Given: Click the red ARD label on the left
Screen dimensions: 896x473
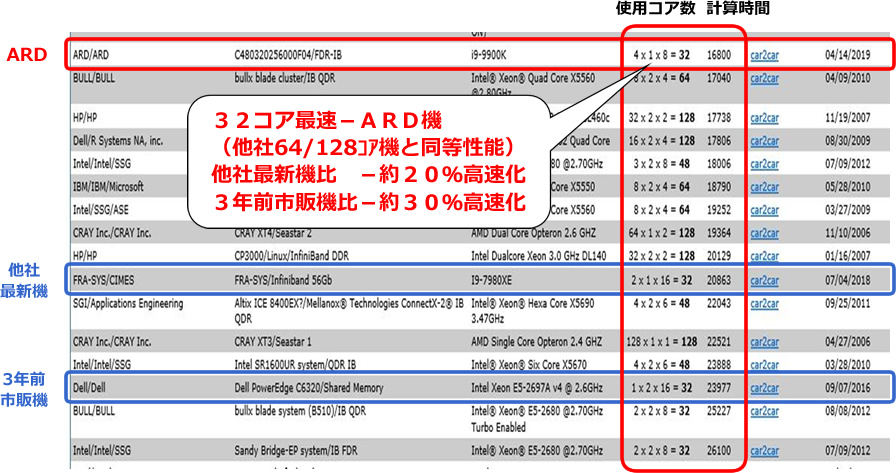Looking at the screenshot, I should (x=26, y=54).
